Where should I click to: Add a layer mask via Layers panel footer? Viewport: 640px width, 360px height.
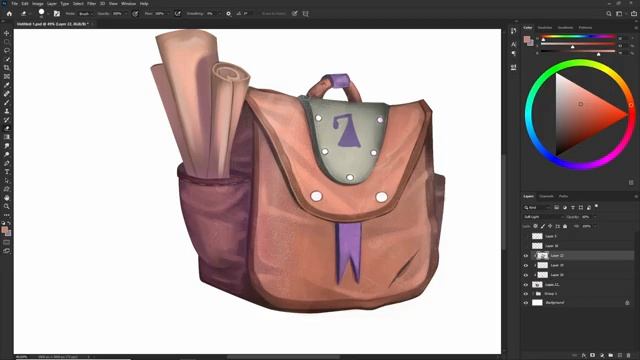[593, 356]
